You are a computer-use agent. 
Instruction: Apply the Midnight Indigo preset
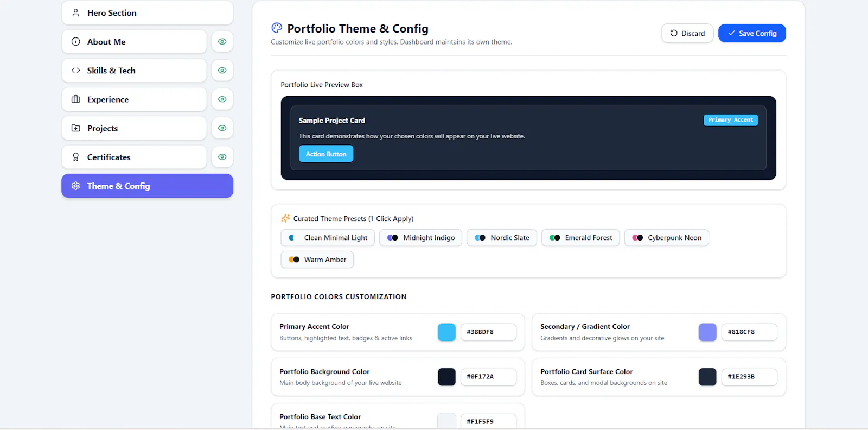point(421,237)
